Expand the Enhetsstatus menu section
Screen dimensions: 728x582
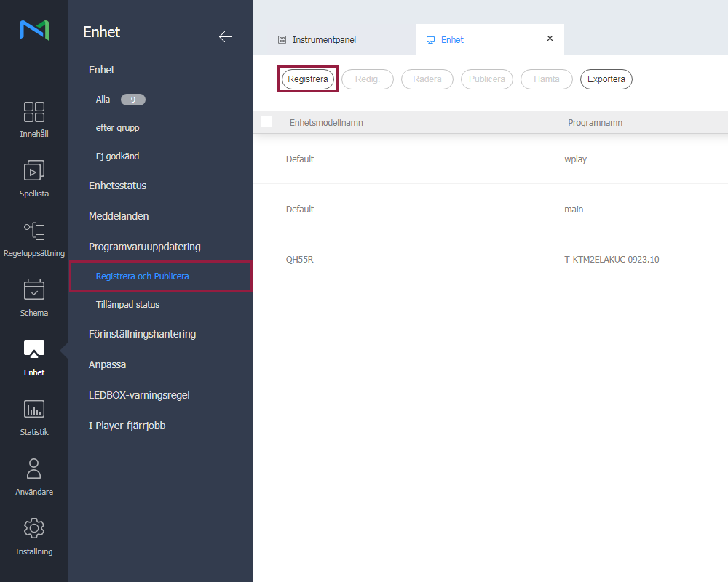[117, 186]
